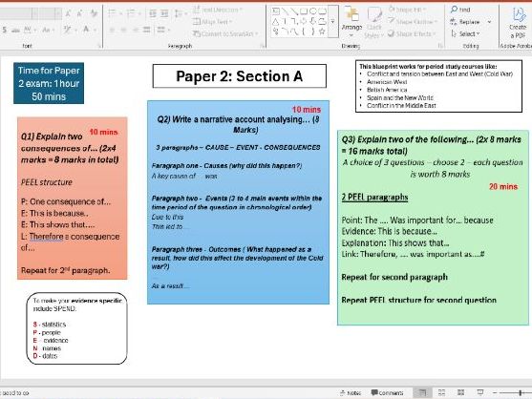Open the Shape Effects dropdown
The height and width of the screenshot is (399, 532).
[412, 33]
